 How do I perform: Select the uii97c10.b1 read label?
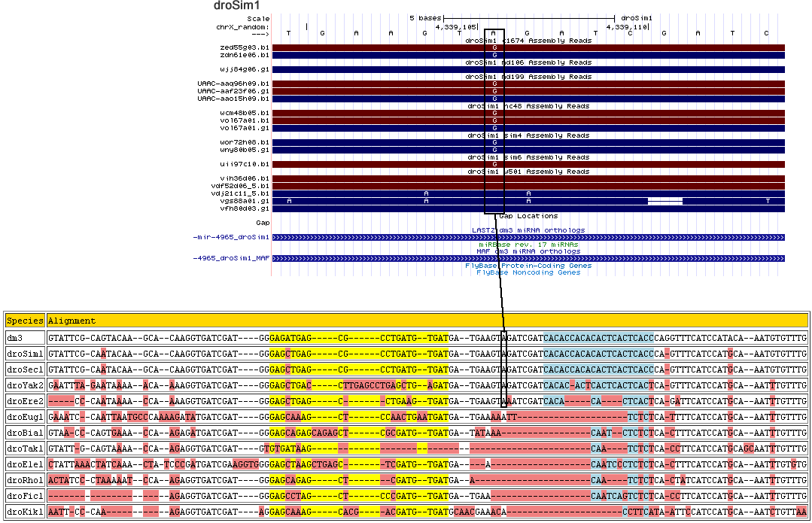239,164
